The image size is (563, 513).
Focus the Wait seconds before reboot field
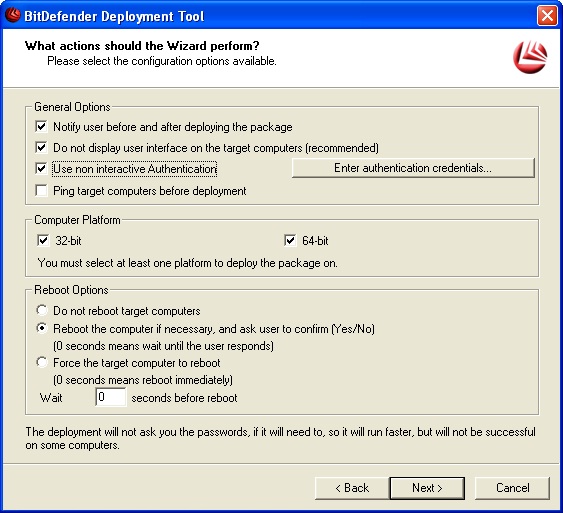[111, 397]
